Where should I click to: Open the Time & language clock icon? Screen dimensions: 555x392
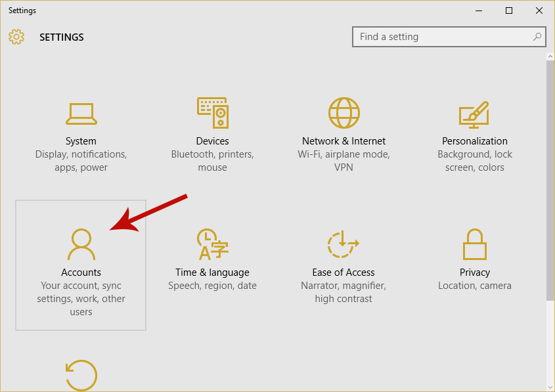[212, 244]
